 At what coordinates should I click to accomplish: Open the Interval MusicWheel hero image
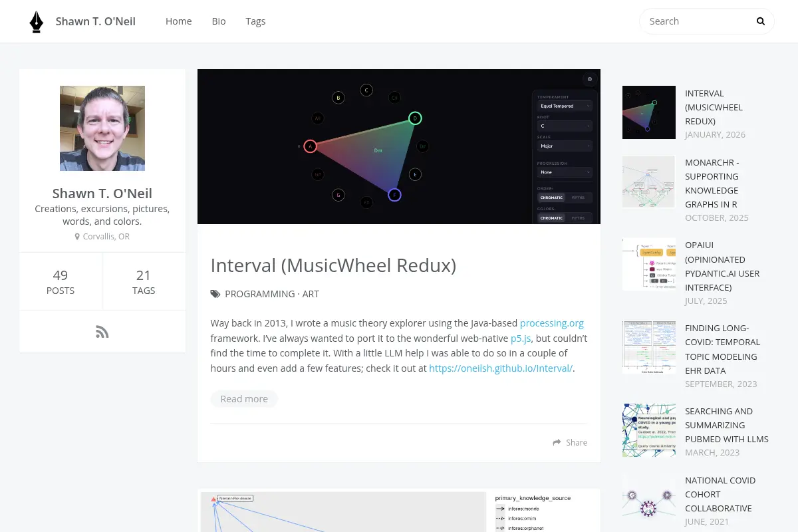pos(399,146)
